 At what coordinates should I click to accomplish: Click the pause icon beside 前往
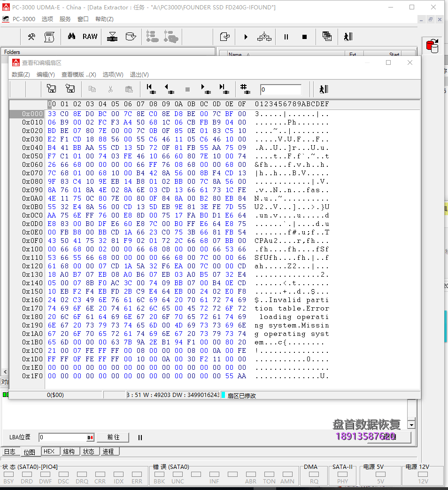click(140, 437)
